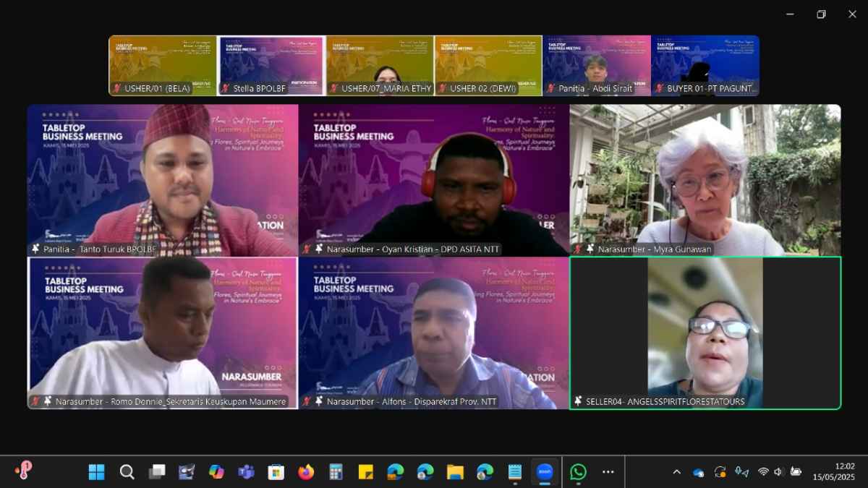Open taskbar Search
The height and width of the screenshot is (488, 868).
tap(127, 472)
